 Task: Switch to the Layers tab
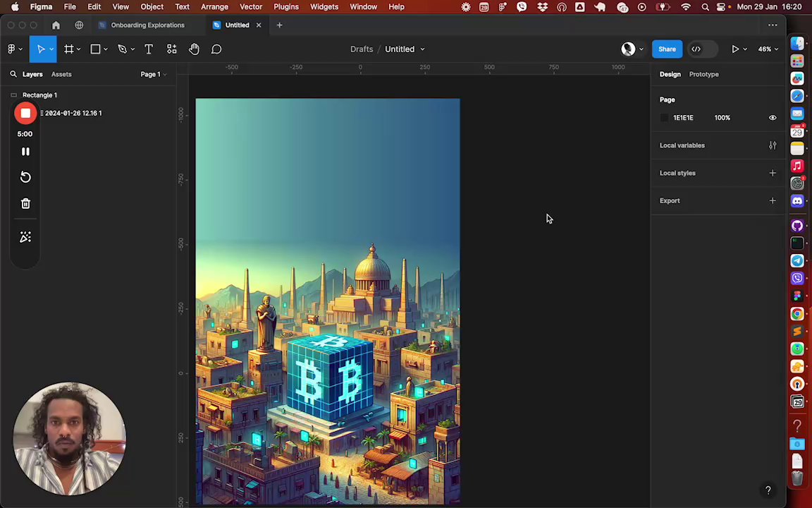(x=32, y=74)
